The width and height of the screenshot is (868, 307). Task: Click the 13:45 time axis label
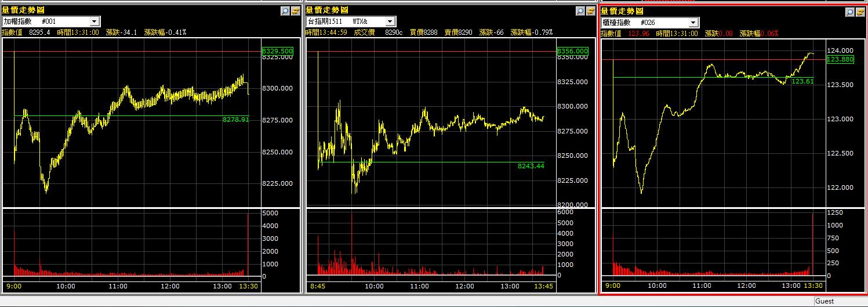pos(543,286)
